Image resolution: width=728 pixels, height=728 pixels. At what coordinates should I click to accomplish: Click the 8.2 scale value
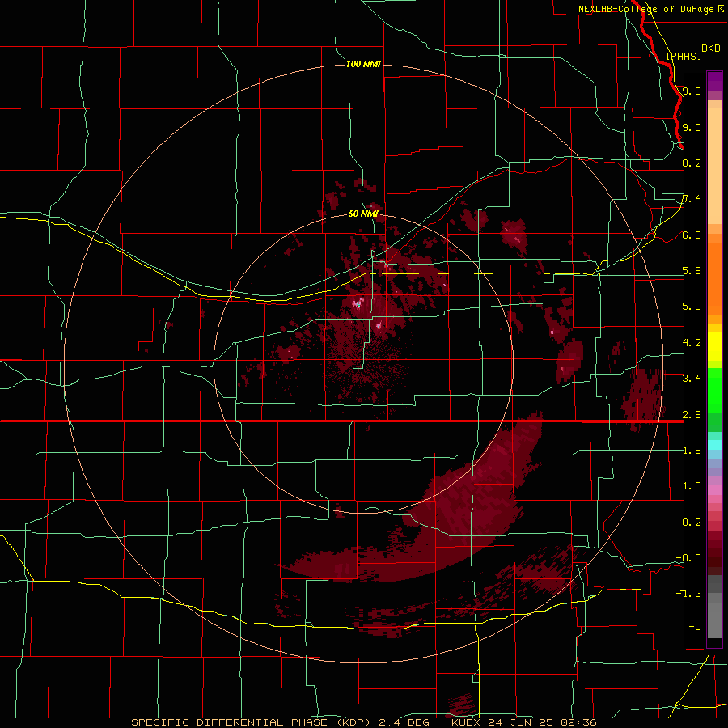(x=692, y=163)
